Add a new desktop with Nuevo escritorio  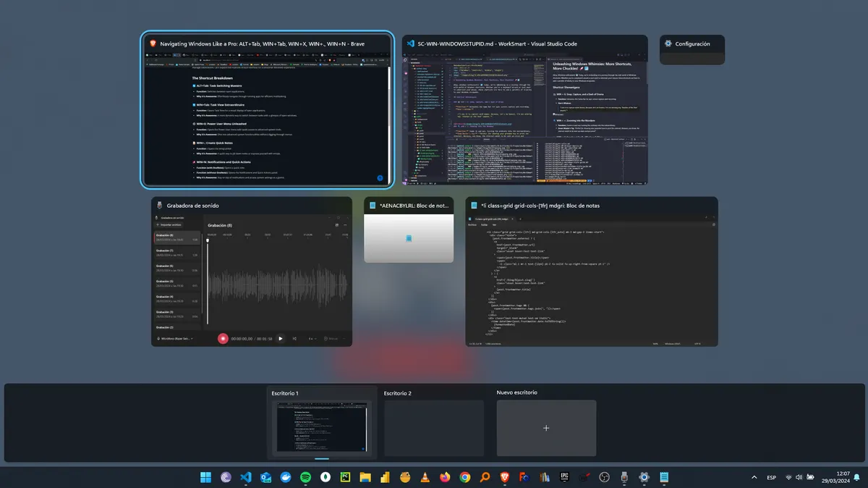coord(546,427)
